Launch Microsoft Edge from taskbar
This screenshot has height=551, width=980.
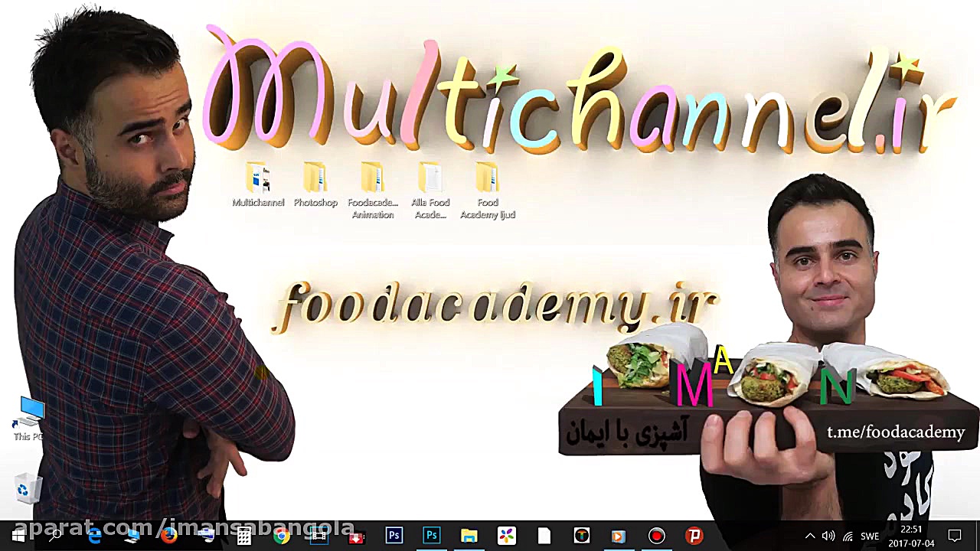pyautogui.click(x=94, y=536)
